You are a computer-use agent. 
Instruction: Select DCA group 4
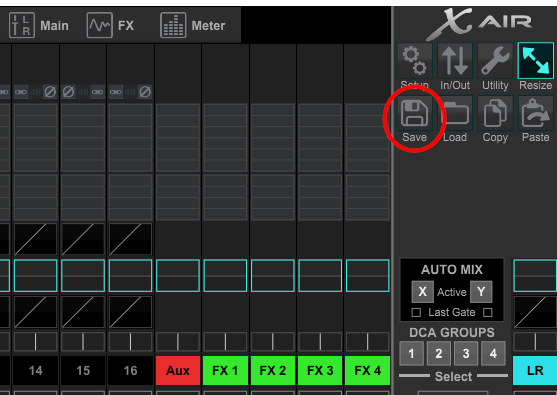click(x=493, y=353)
